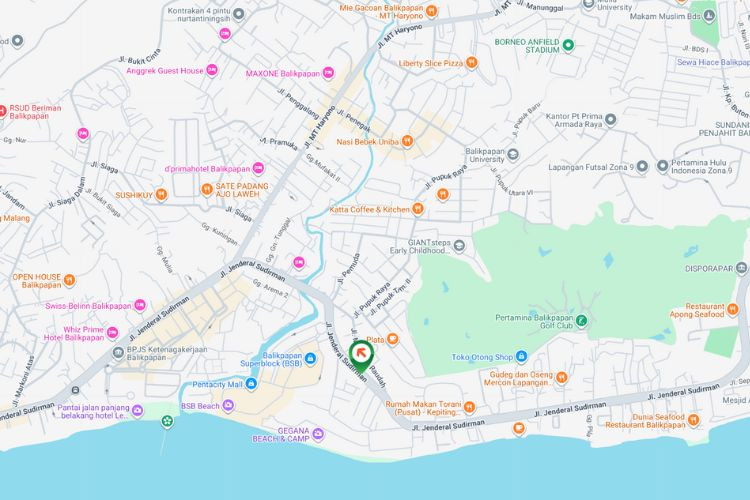Open the Plata cafe marker

click(392, 339)
